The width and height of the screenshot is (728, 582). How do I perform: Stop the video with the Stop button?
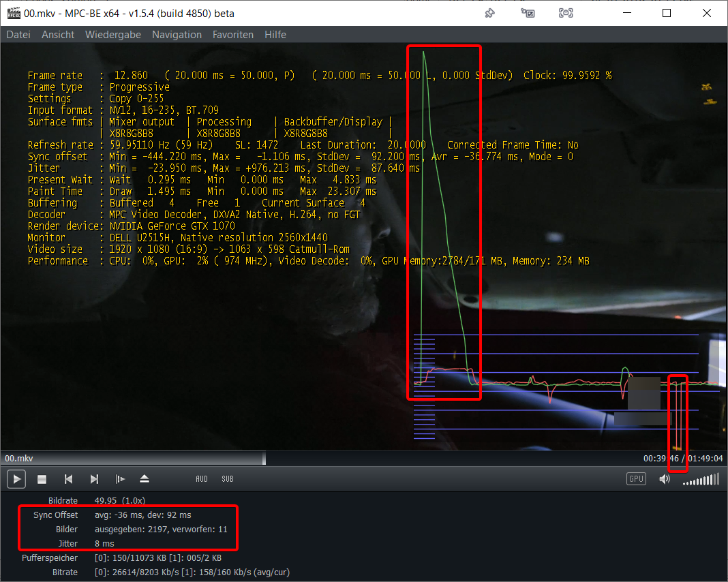42,479
